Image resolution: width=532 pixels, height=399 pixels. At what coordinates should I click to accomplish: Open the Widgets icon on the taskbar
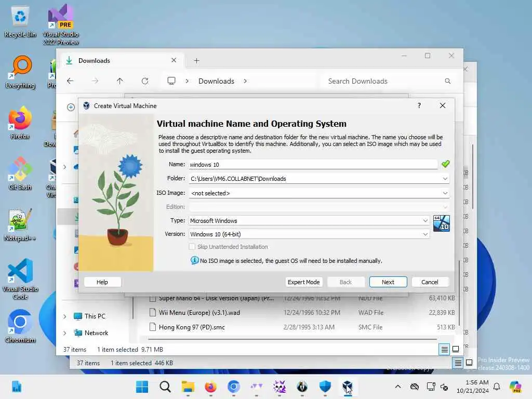tap(16, 387)
